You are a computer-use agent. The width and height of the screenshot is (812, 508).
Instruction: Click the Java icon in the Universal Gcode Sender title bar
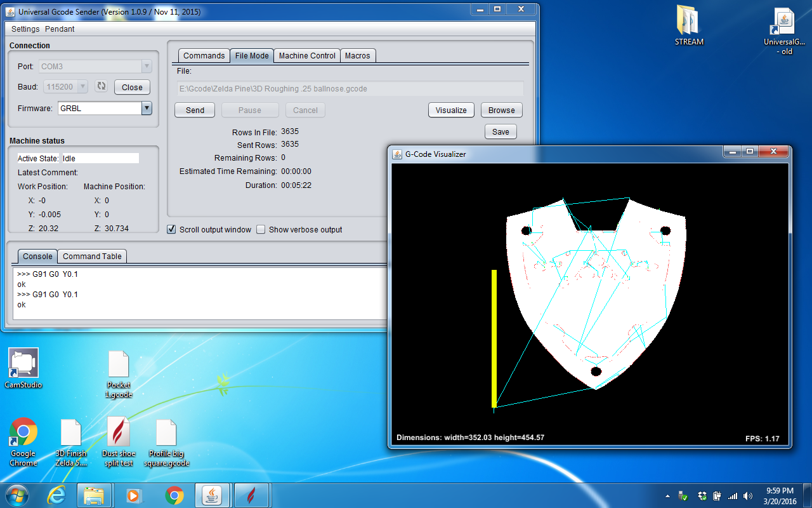(11, 12)
